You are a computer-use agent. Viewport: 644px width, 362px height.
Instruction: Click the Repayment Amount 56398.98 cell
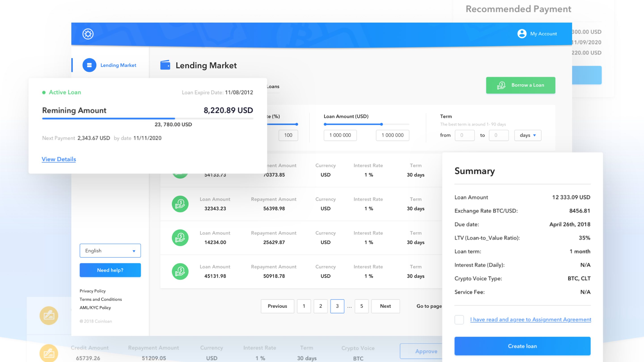coord(274,209)
